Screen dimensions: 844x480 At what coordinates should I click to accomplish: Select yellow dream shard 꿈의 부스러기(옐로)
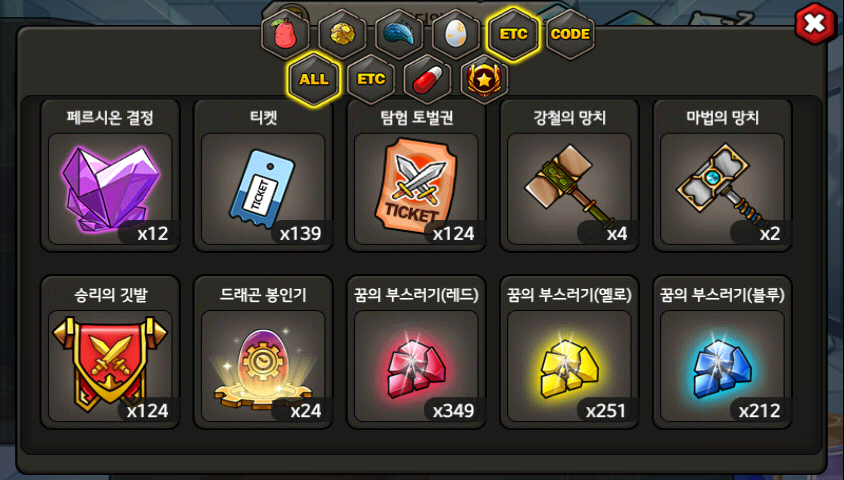[569, 352]
